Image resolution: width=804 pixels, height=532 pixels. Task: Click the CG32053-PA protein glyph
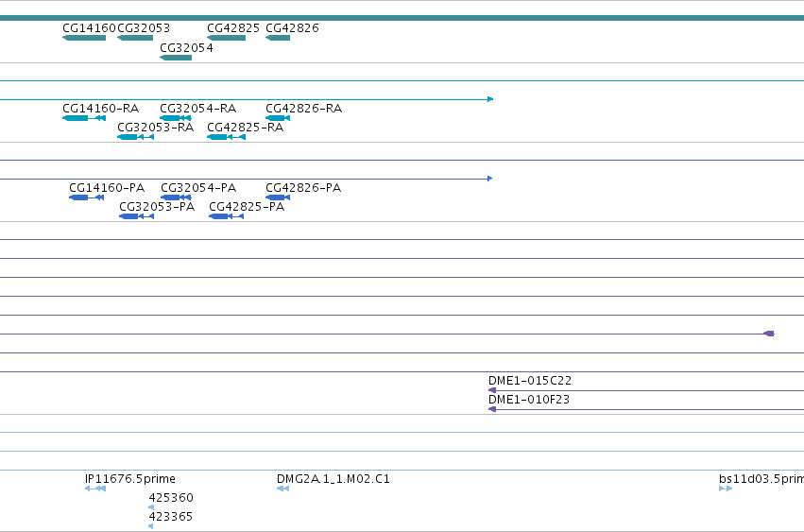(x=136, y=216)
